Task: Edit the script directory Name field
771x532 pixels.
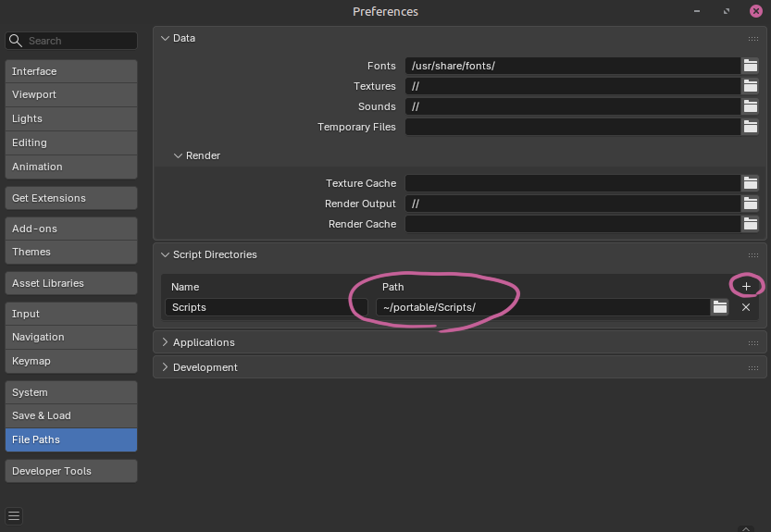Action: pos(266,307)
